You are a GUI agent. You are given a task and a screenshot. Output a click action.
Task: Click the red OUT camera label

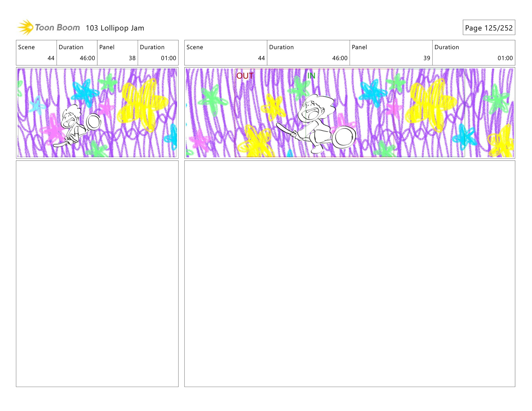coord(245,76)
